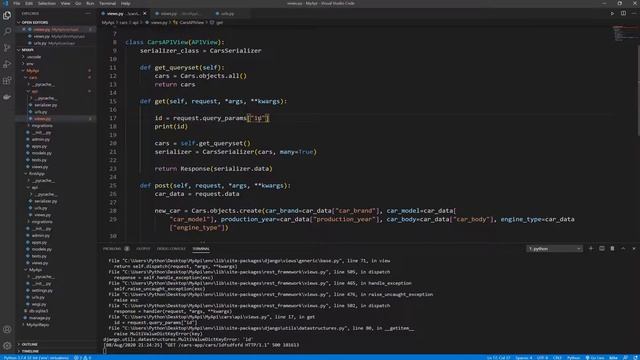Switch to the OUTPUT panel tab
This screenshot has height=360, width=640.
[143, 249]
